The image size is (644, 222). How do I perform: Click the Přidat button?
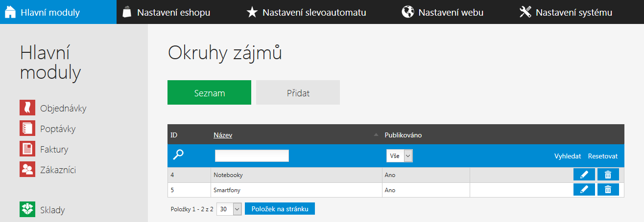(x=298, y=93)
